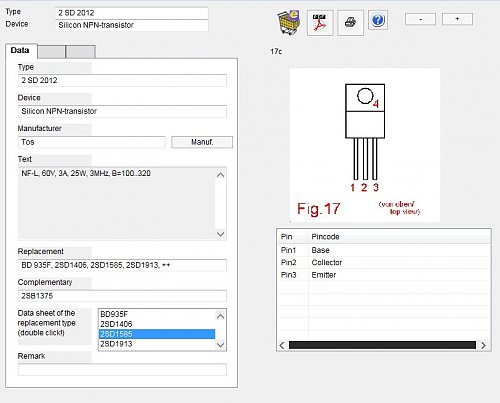Click the printer icon
500x403 pixels.
[x=350, y=23]
